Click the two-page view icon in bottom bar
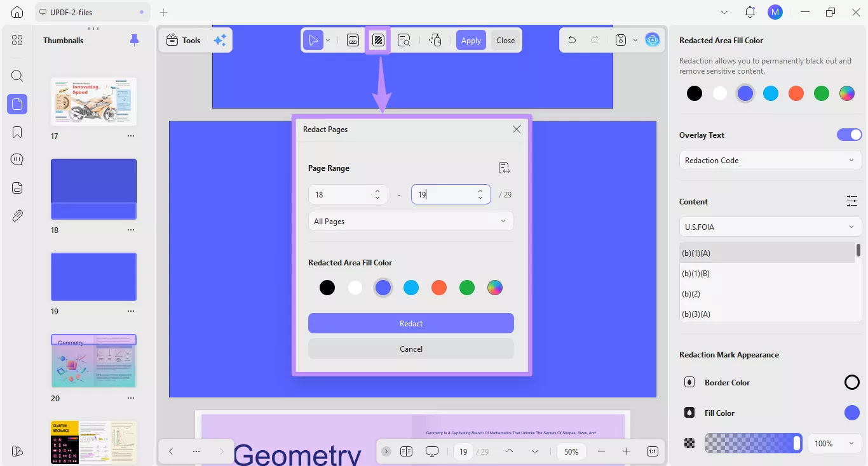This screenshot has height=466, width=868. point(407,451)
